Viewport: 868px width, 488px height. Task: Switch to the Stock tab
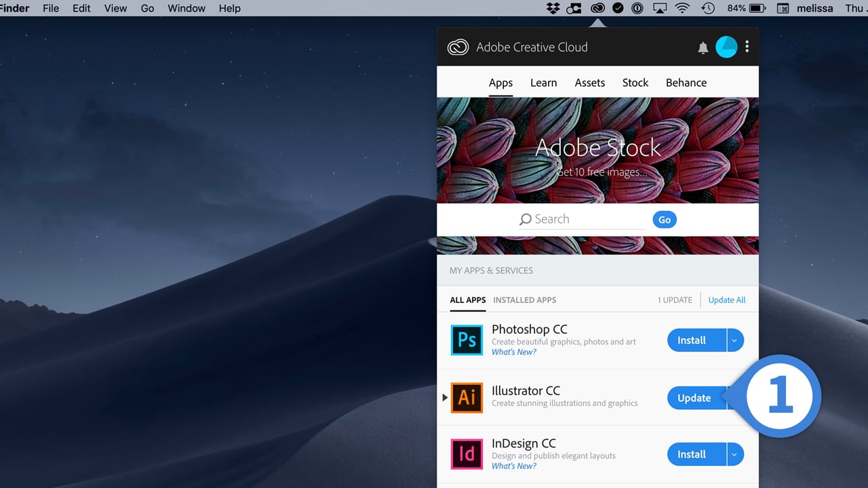(635, 83)
